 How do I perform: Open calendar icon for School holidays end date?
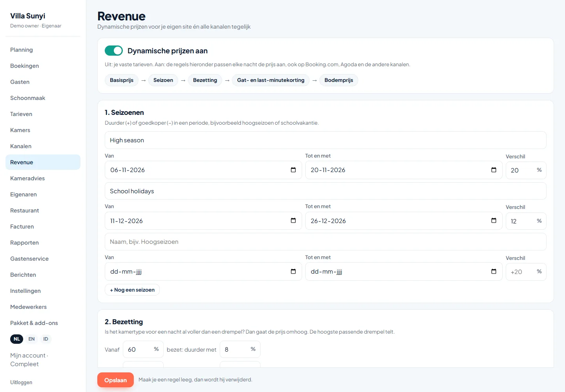[x=494, y=220]
